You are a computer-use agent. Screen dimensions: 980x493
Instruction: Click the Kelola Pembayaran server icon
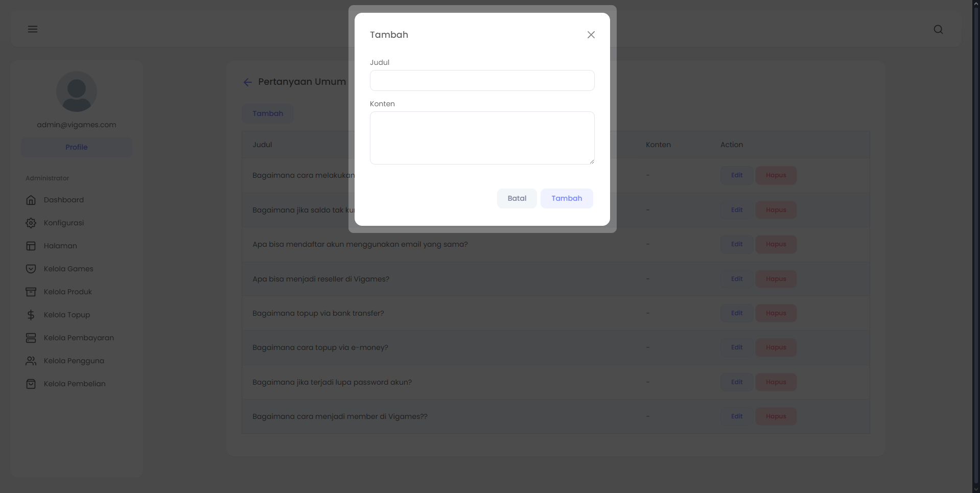[x=31, y=338]
